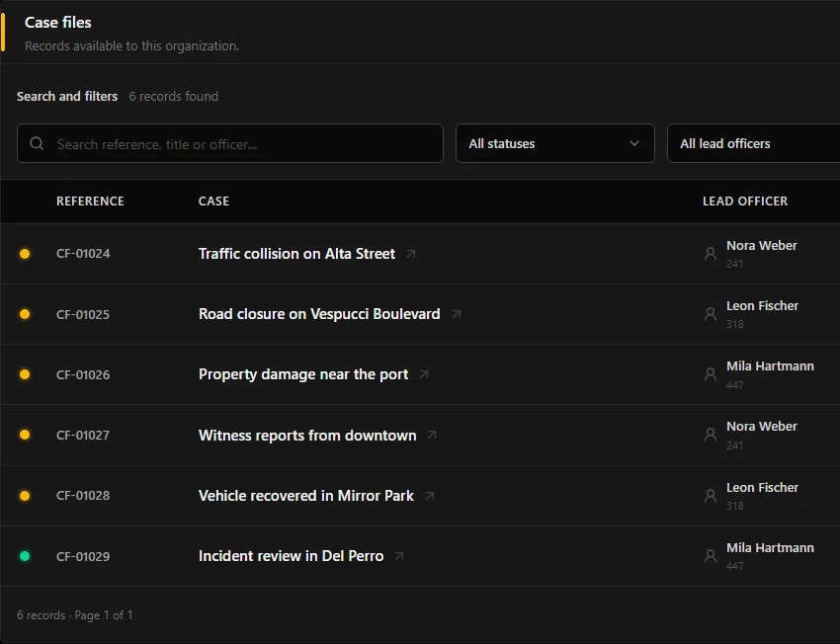Open external link arrow for Vehicle recovered case
The image size is (840, 644).
click(430, 496)
